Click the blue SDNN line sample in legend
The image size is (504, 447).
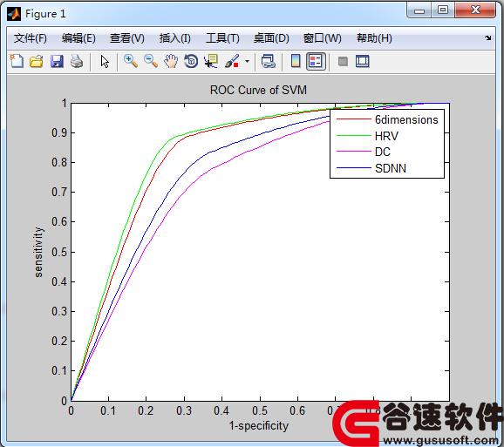coord(354,167)
